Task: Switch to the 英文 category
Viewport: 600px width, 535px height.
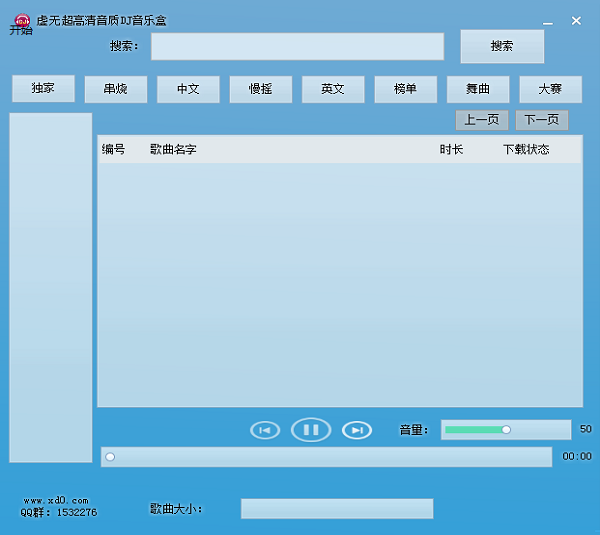Action: click(x=333, y=89)
